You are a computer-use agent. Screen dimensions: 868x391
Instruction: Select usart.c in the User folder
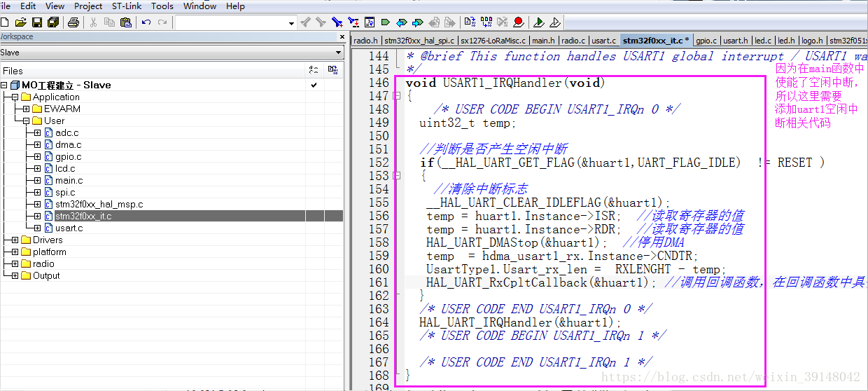point(69,228)
